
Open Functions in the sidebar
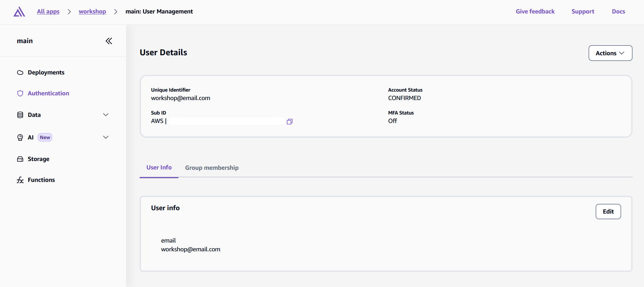tap(41, 180)
